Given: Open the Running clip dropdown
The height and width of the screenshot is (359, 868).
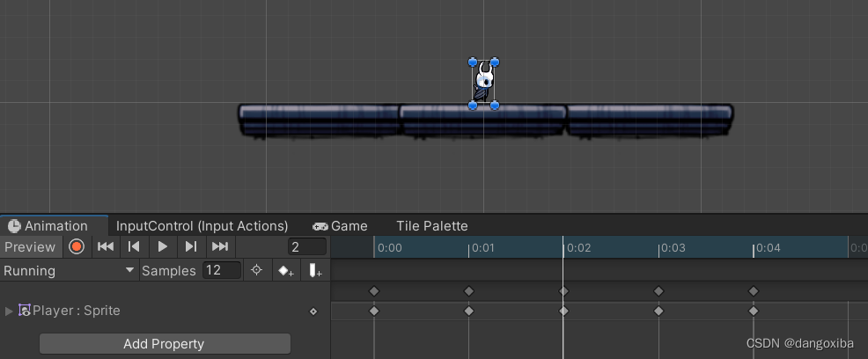Looking at the screenshot, I should [x=70, y=270].
